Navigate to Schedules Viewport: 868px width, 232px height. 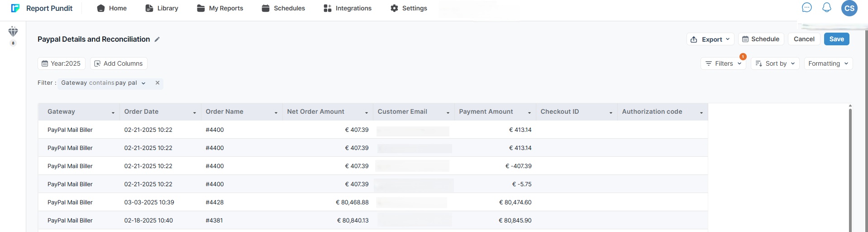283,8
